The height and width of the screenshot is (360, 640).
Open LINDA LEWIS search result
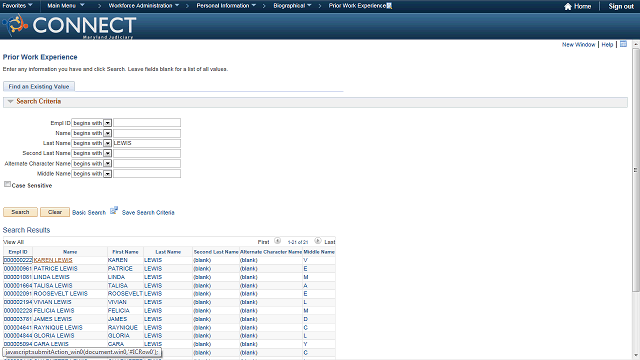(x=51, y=277)
